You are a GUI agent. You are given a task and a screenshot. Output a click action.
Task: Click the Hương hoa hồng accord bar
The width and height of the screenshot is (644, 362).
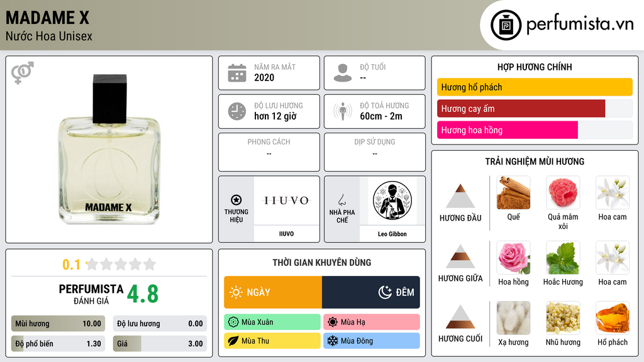point(535,130)
